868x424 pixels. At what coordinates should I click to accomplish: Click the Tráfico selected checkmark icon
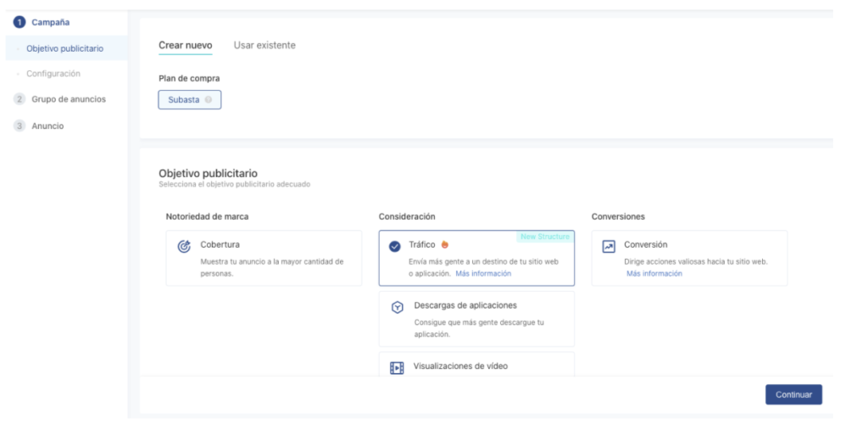[395, 246]
